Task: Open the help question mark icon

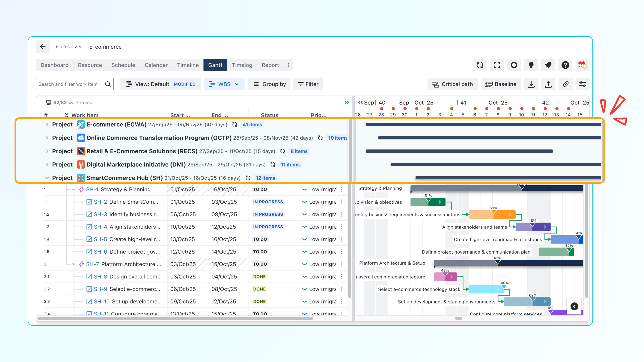Action: [565, 65]
